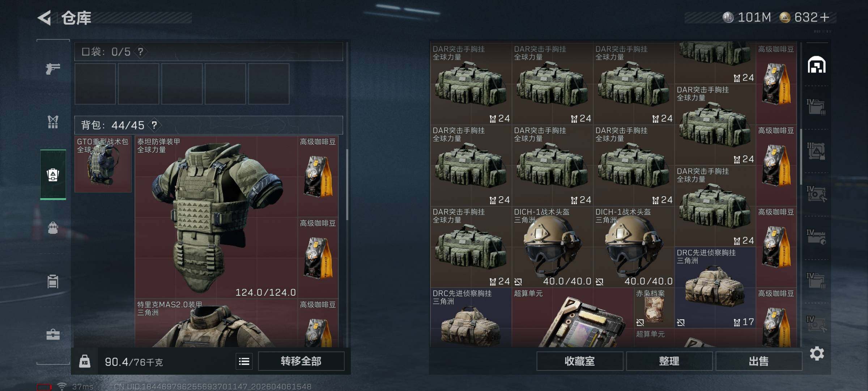Select the backpack category tab highlighted green
This screenshot has width=868, height=391.
coord(53,175)
